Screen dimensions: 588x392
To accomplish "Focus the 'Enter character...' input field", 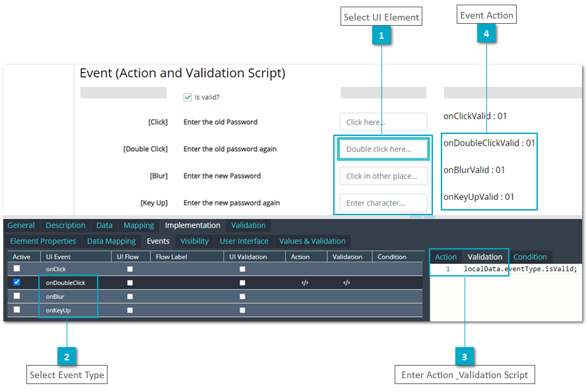I will coord(383,203).
